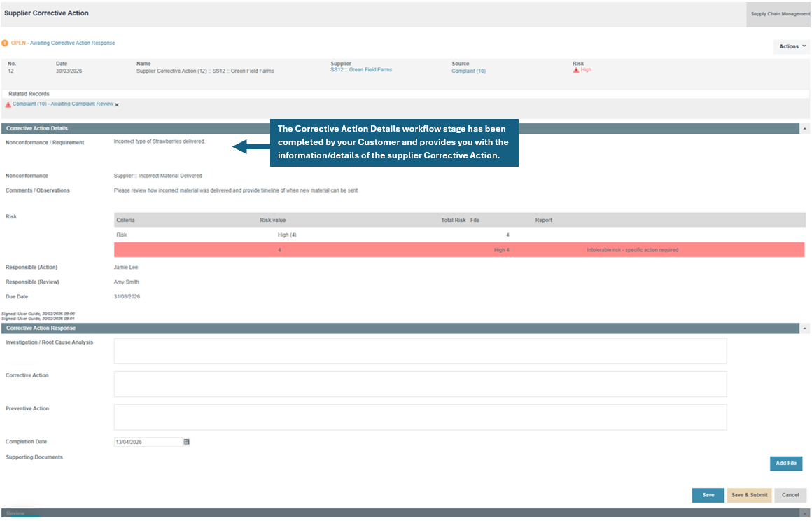This screenshot has height=521, width=812.
Task: Click into the Preventive Action text field
Action: 420,417
